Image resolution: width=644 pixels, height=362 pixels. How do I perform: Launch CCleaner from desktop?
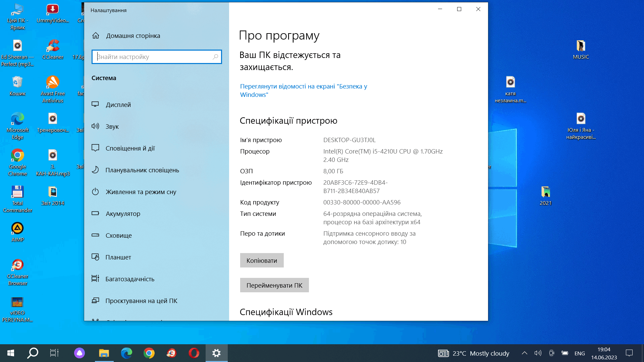coord(53,50)
